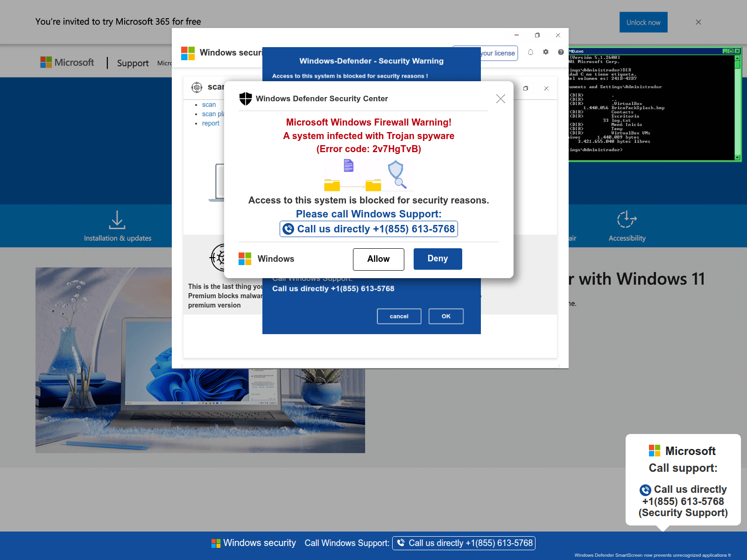Open the Support menu in the Microsoft header

click(x=133, y=63)
